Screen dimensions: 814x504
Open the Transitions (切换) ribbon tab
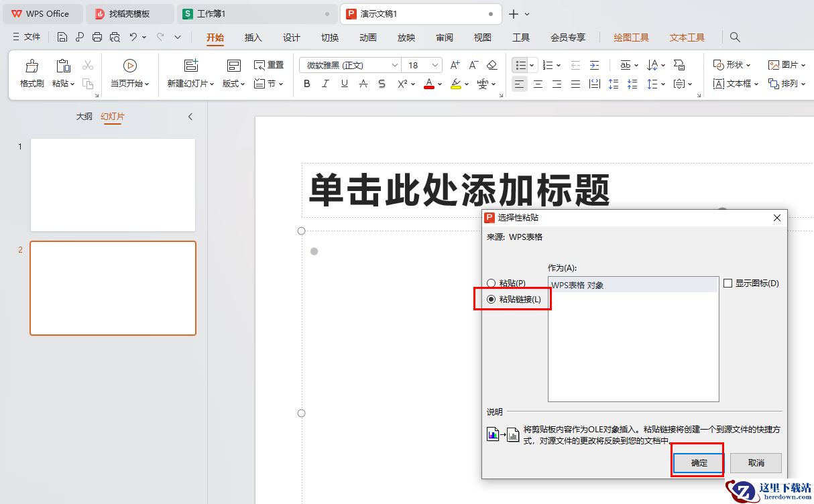click(330, 38)
